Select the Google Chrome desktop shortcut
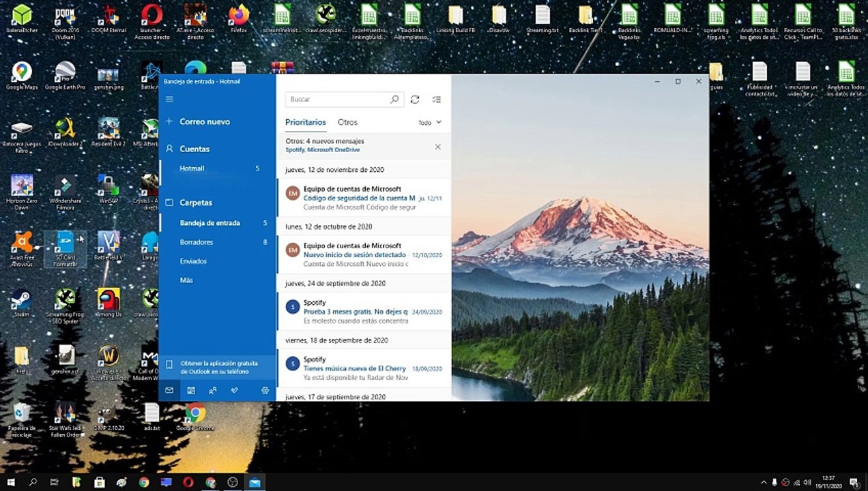This screenshot has width=868, height=491. coord(195,417)
